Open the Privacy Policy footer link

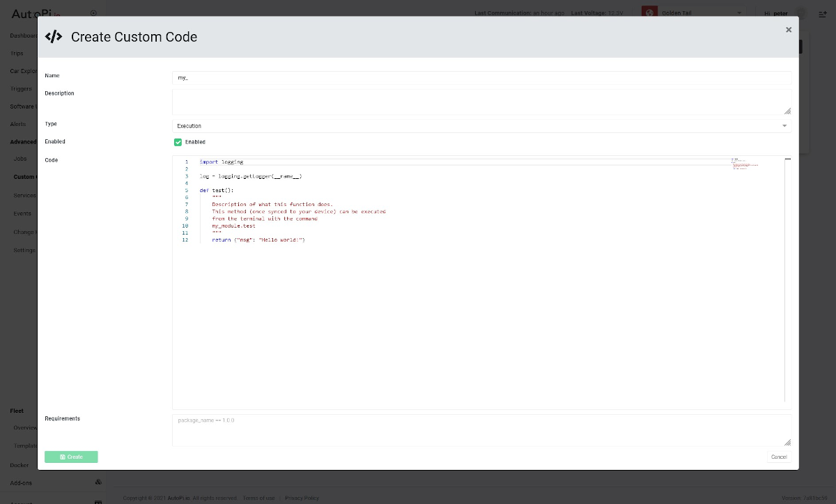[302, 498]
